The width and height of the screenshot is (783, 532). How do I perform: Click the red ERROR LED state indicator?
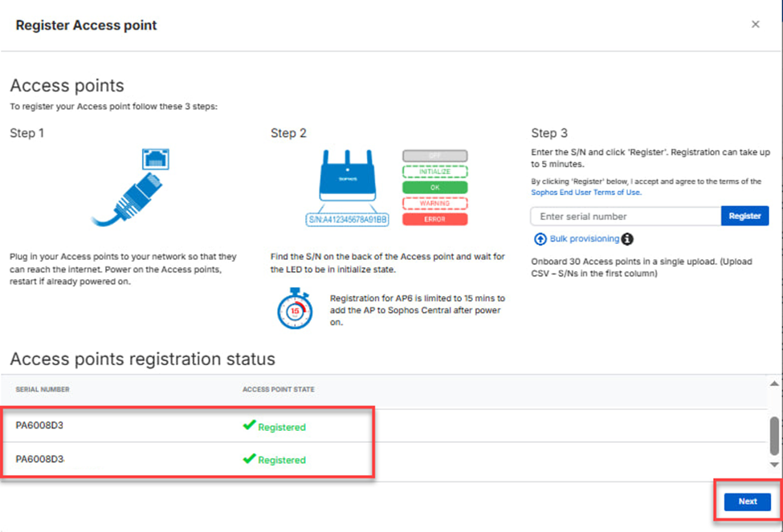pyautogui.click(x=434, y=219)
